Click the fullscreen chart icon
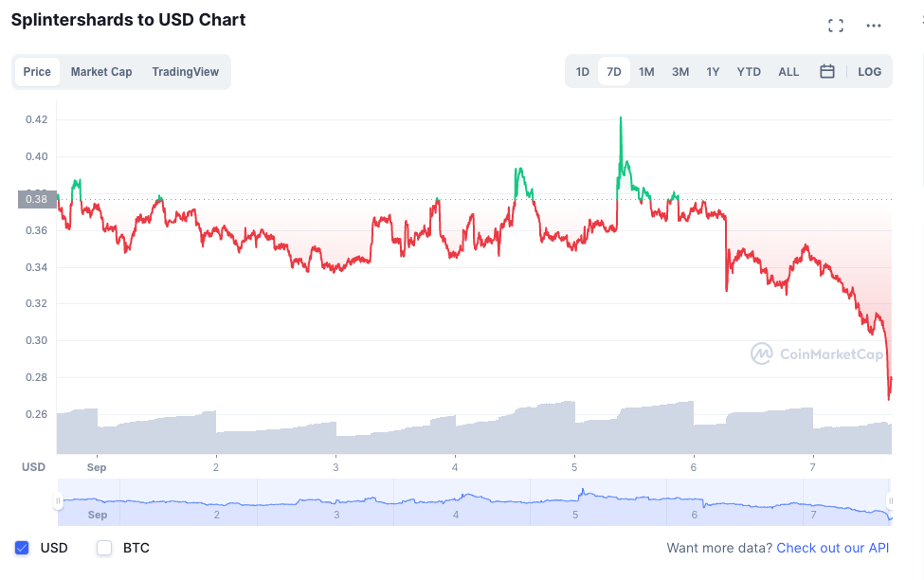This screenshot has width=924, height=580. (836, 26)
